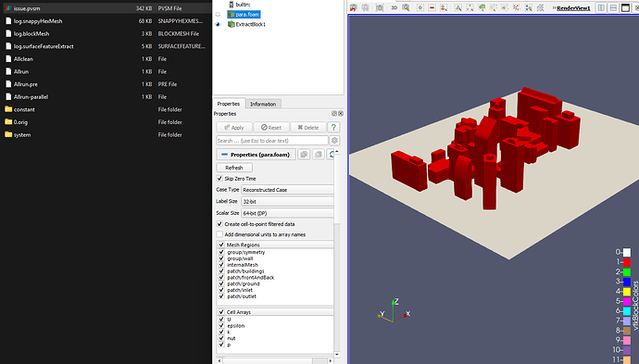
Task: Open the Scalar Size dropdown
Action: click(287, 213)
